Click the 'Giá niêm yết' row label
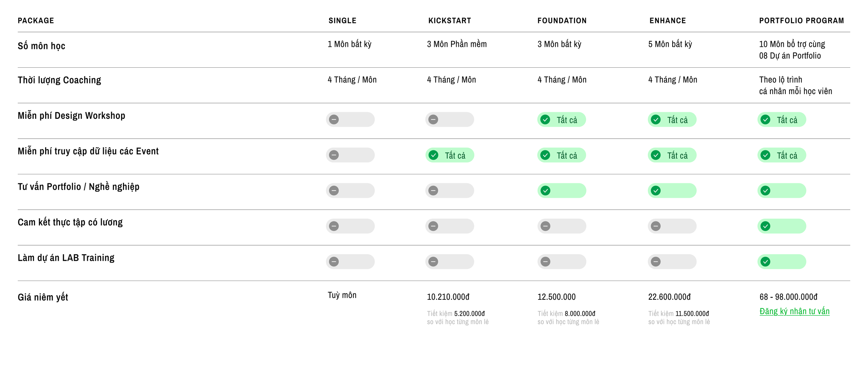The width and height of the screenshot is (868, 373). (43, 297)
